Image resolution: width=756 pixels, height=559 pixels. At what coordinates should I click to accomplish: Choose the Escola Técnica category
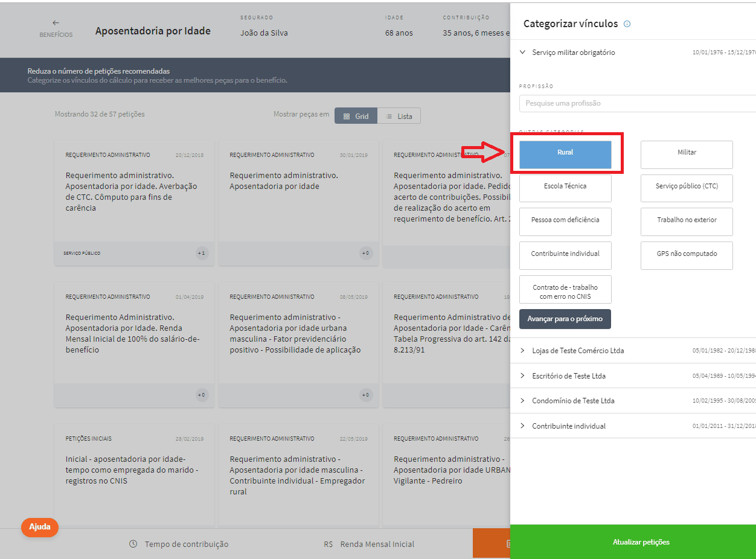pos(565,188)
